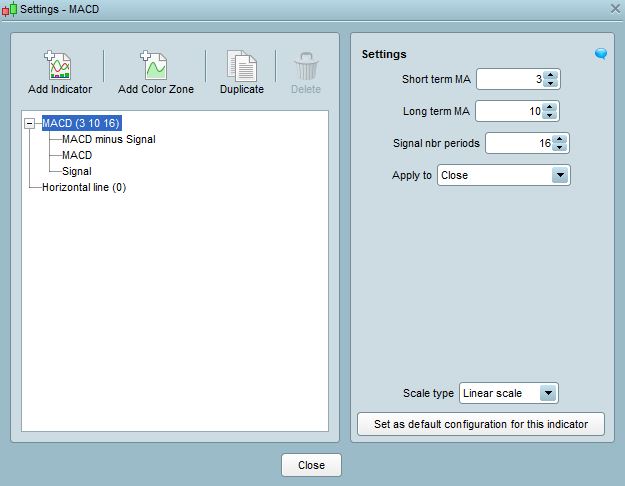Screen dimensions: 625x486
Task: Click the candlestick icon in title bar
Action: tap(10, 9)
